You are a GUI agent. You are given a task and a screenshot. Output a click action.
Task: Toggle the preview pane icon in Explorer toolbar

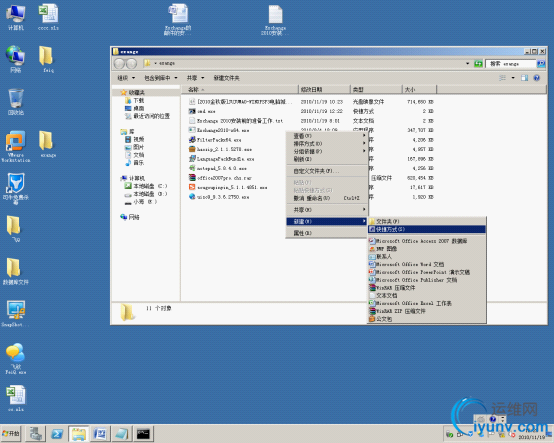click(524, 78)
